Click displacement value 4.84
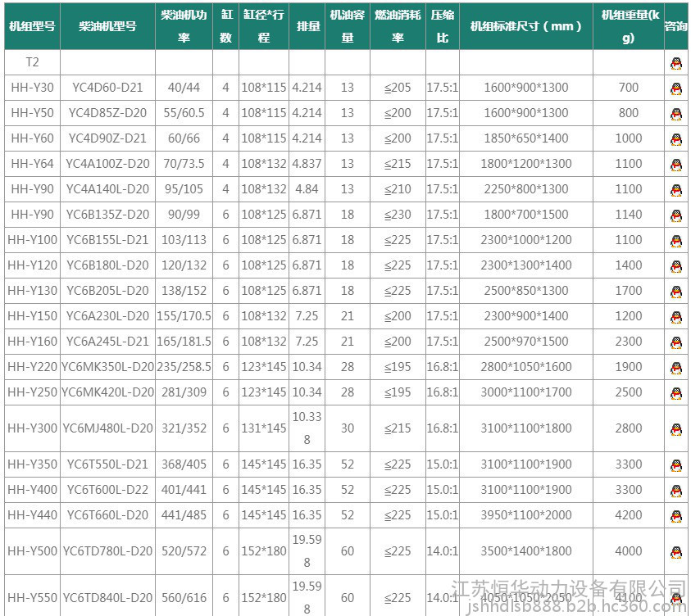Viewport: 691px width, 616px height. click(x=307, y=189)
